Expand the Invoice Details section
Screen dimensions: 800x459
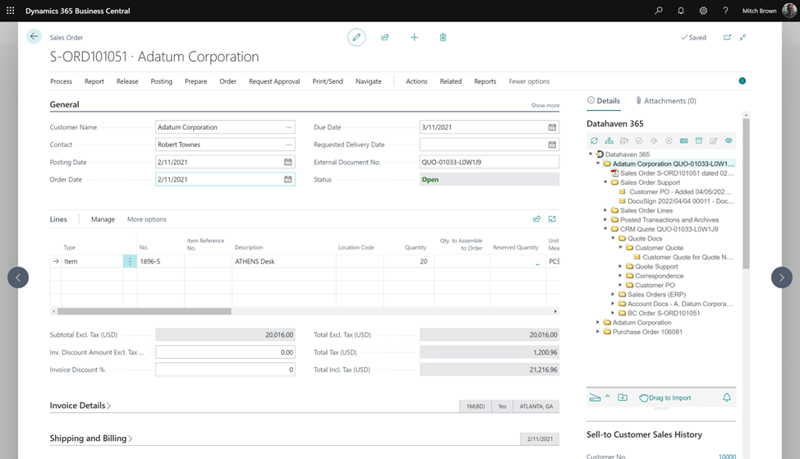[80, 405]
